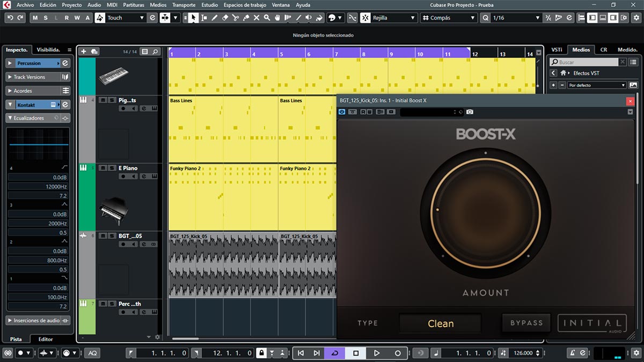Select the Range Selection tool
Screen dimensions: 644x362
pos(204,18)
